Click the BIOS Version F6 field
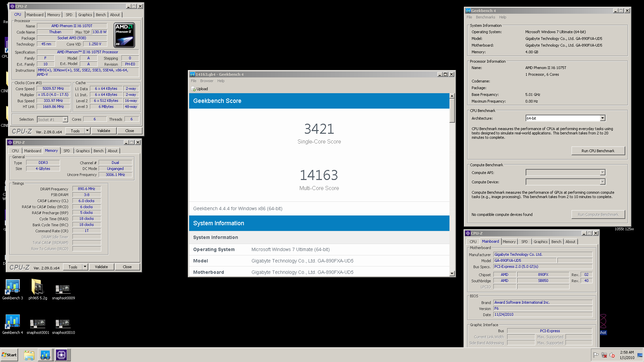Image resolution: width=644 pixels, height=362 pixels. (x=543, y=308)
